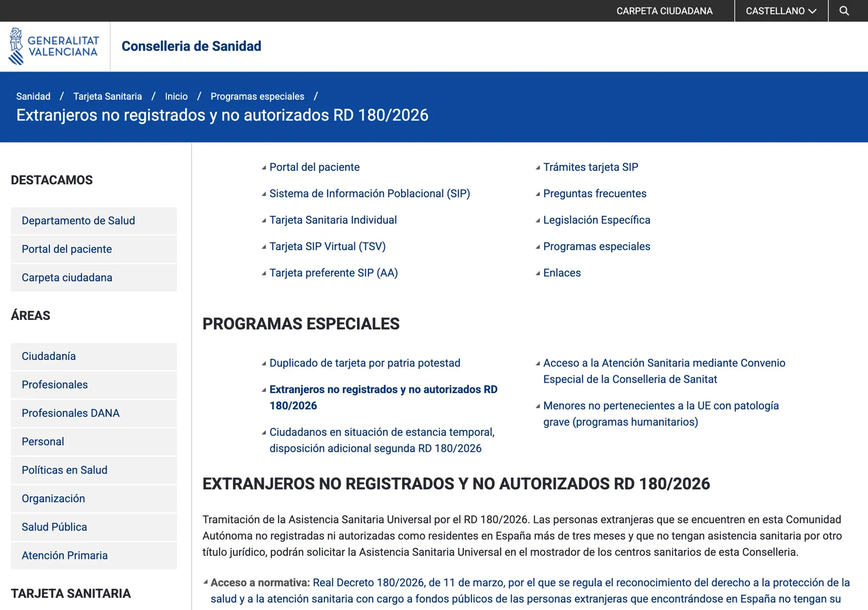Screen dimensions: 868x610
Task: Open Carpeta ciudadana sidebar item
Action: point(94,278)
